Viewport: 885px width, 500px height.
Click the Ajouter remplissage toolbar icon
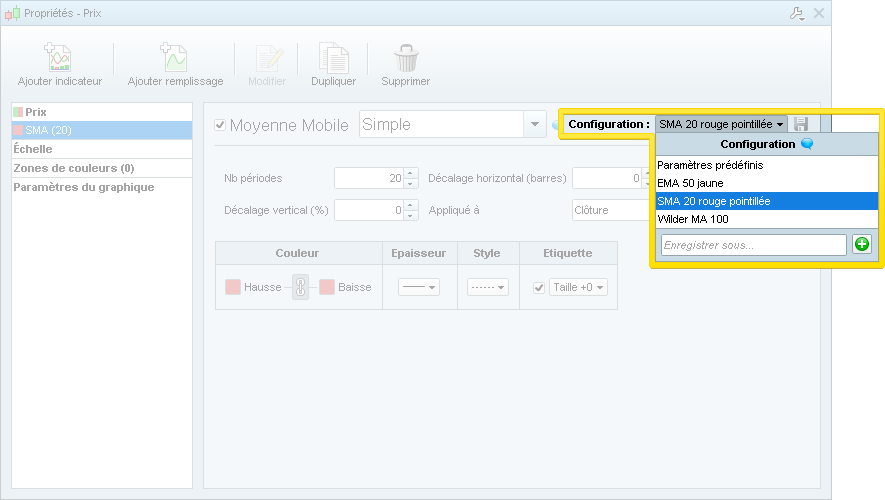174,58
